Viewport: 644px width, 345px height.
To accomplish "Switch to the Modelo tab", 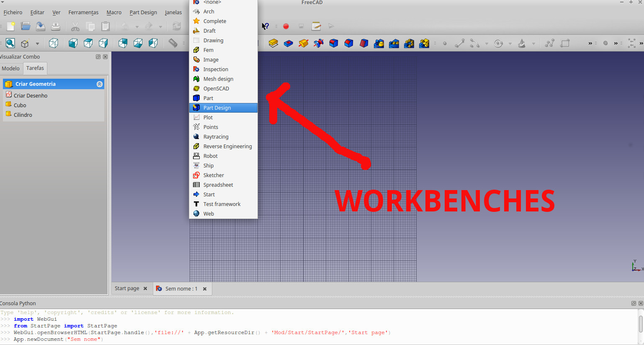I will (10, 68).
